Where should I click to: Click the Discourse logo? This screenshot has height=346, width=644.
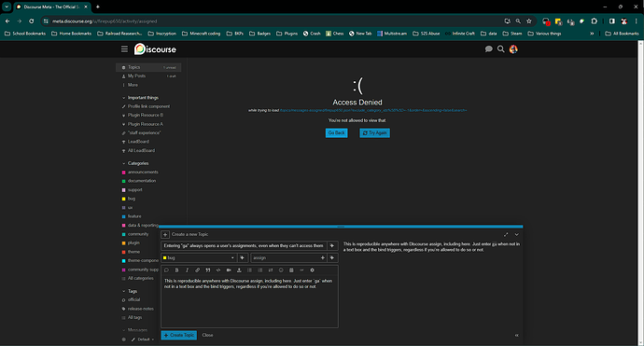pos(155,49)
